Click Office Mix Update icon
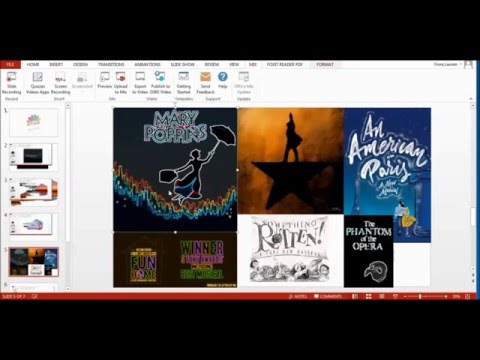This screenshot has width=480, height=360. tap(244, 77)
